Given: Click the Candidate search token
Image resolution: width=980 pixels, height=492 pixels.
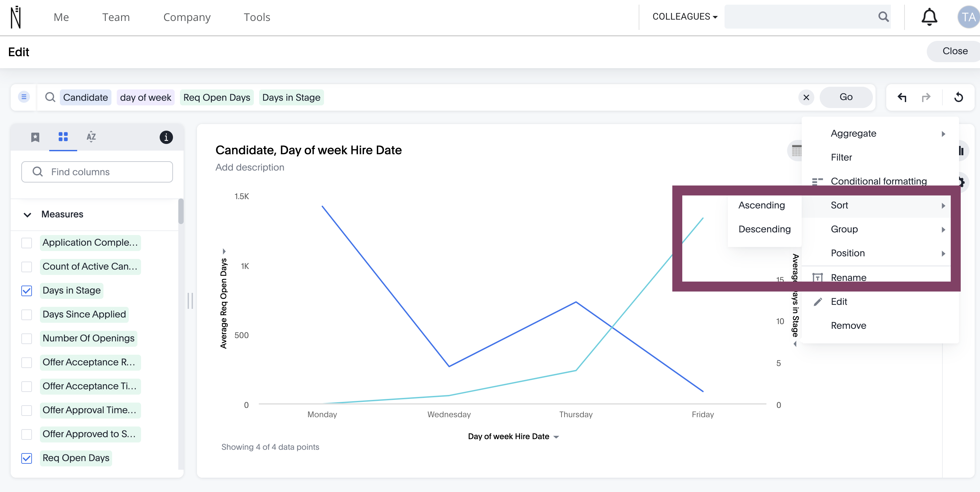Looking at the screenshot, I should tap(85, 97).
